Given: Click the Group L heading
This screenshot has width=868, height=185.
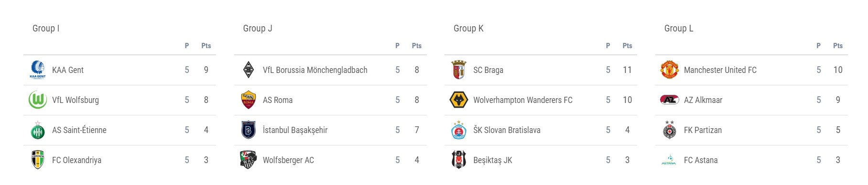Looking at the screenshot, I should point(679,28).
